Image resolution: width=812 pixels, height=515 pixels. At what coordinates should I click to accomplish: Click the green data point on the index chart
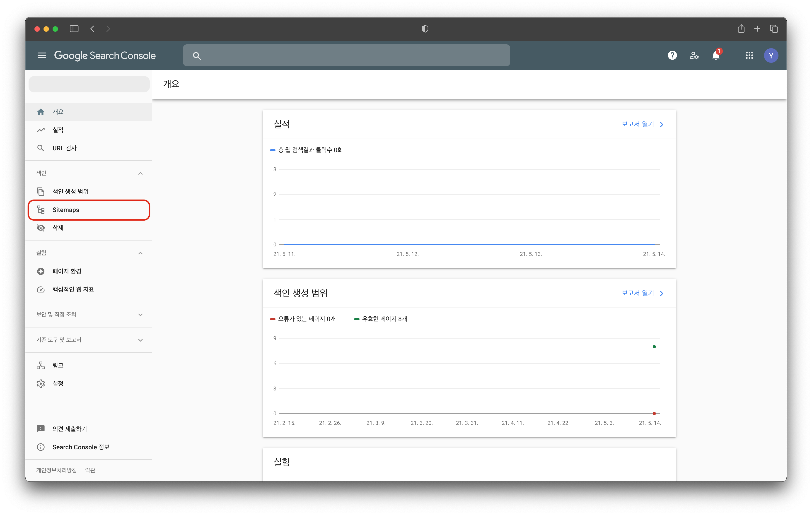click(654, 347)
